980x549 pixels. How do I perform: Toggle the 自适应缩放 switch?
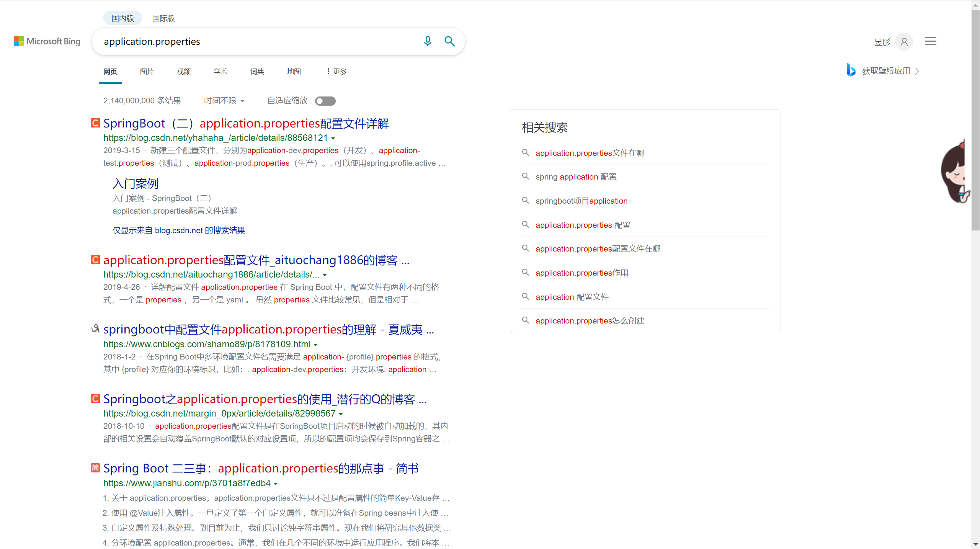pos(325,101)
